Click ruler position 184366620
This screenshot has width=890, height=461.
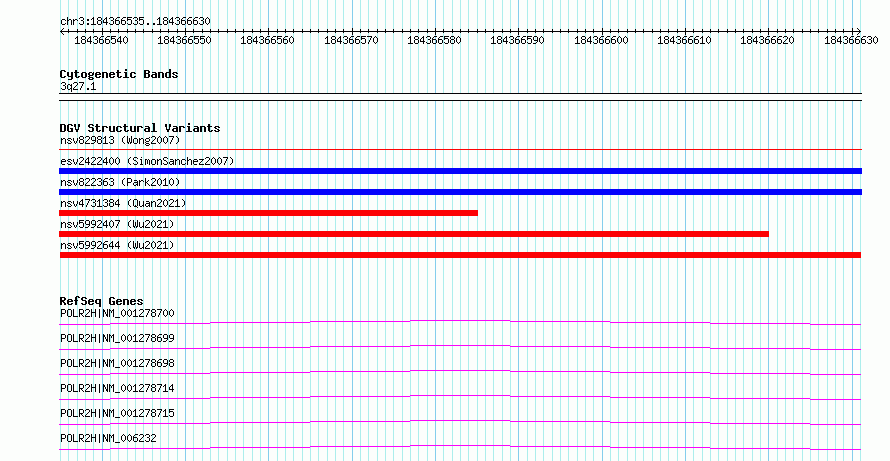tap(768, 40)
